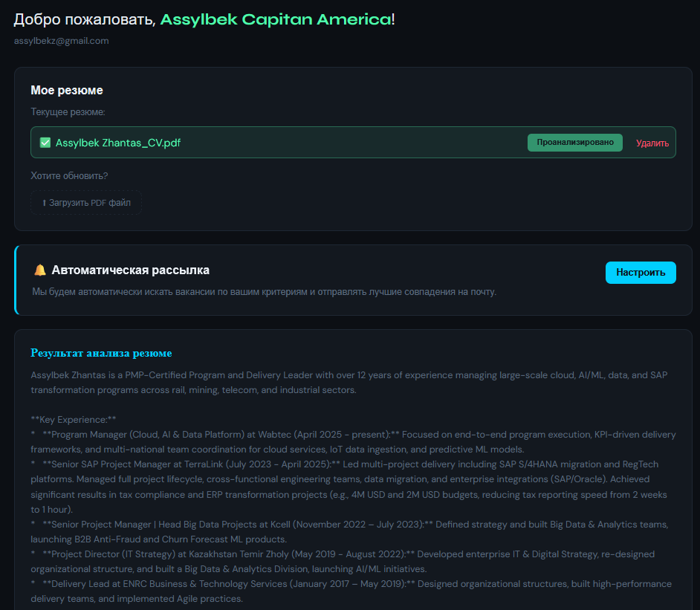Click the Хотите обновить? prompt text
The height and width of the screenshot is (610, 700).
69,176
